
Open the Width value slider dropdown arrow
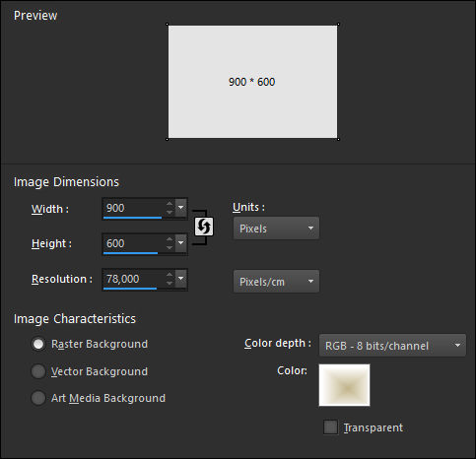tap(180, 208)
